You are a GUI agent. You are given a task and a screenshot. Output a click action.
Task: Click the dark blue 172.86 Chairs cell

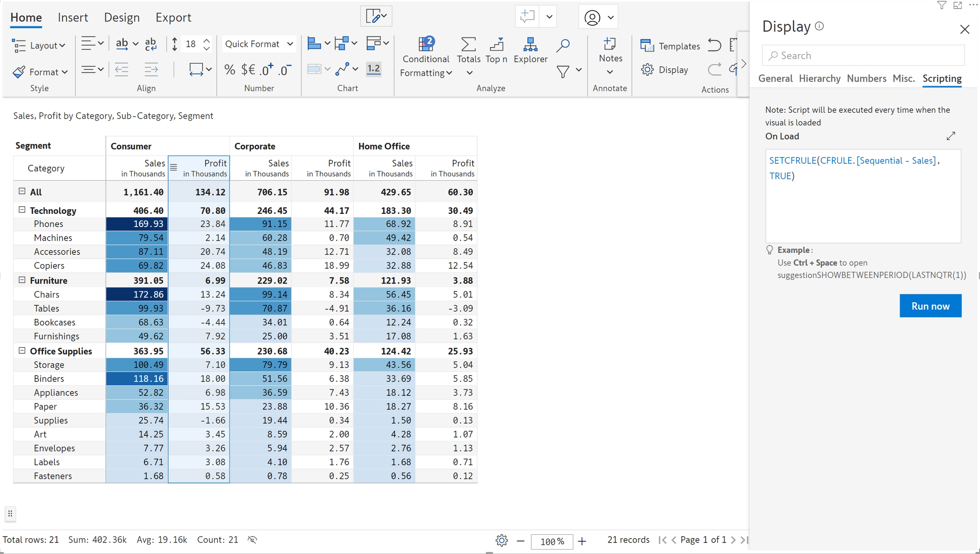click(137, 294)
